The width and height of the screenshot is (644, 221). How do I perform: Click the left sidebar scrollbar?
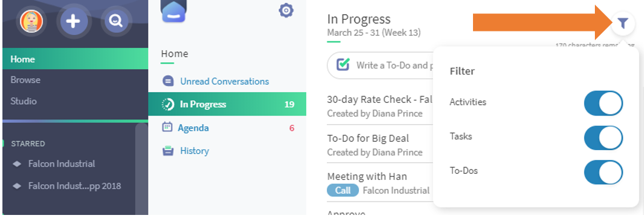(x=142, y=168)
